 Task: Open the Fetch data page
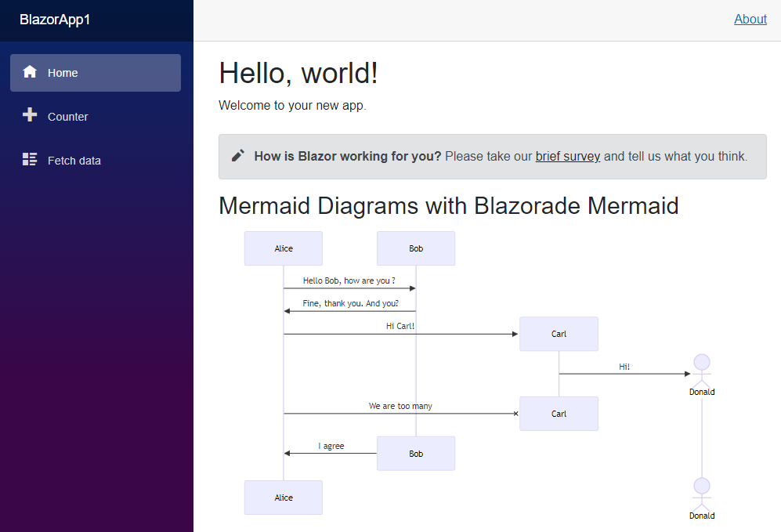pos(74,160)
